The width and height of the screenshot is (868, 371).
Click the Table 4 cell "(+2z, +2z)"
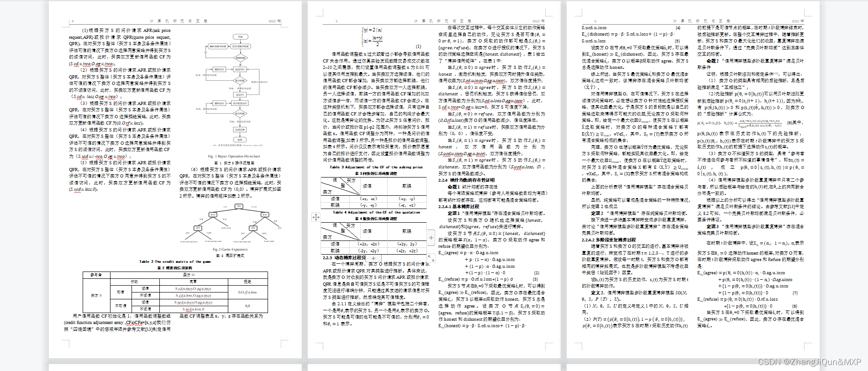click(x=406, y=251)
